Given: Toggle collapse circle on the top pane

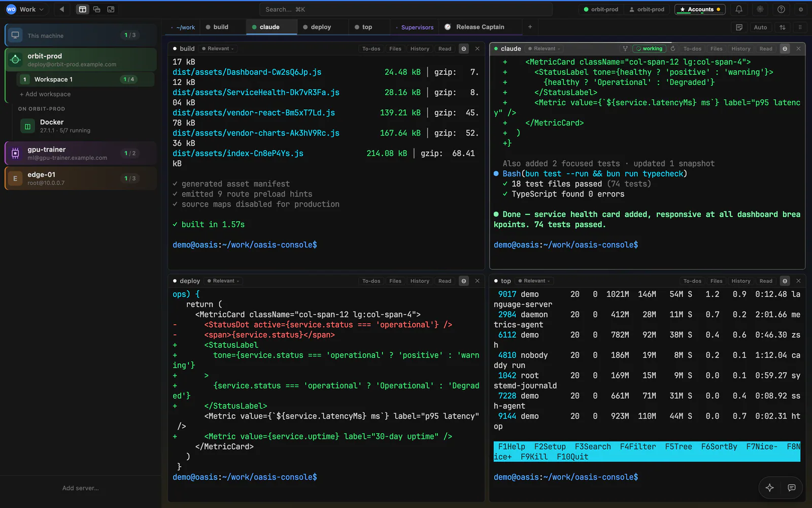Looking at the screenshot, I should 785,281.
